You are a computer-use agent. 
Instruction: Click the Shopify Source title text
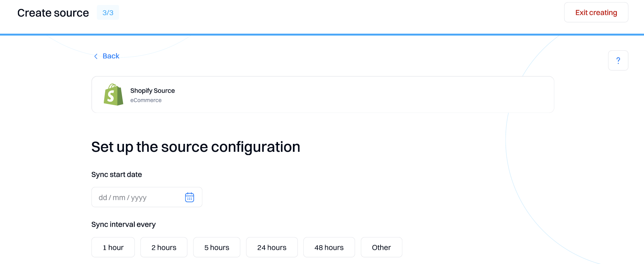(152, 90)
